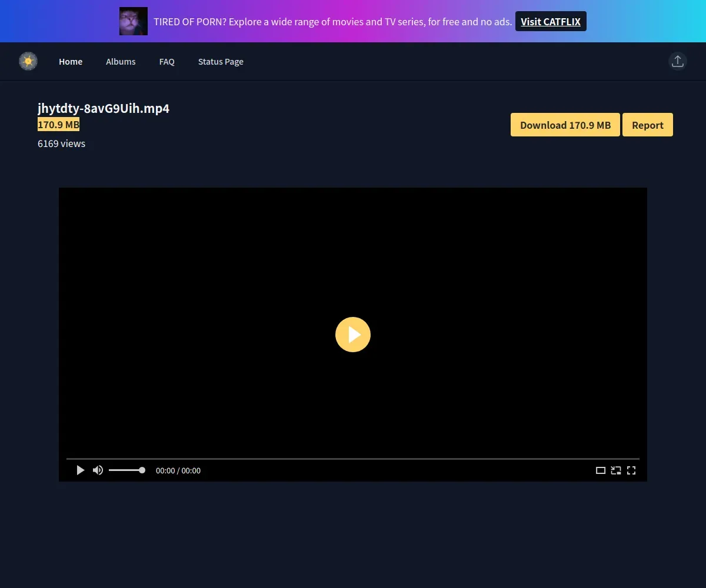Viewport: 706px width, 588px height.
Task: Open the Albums page
Action: coord(121,62)
